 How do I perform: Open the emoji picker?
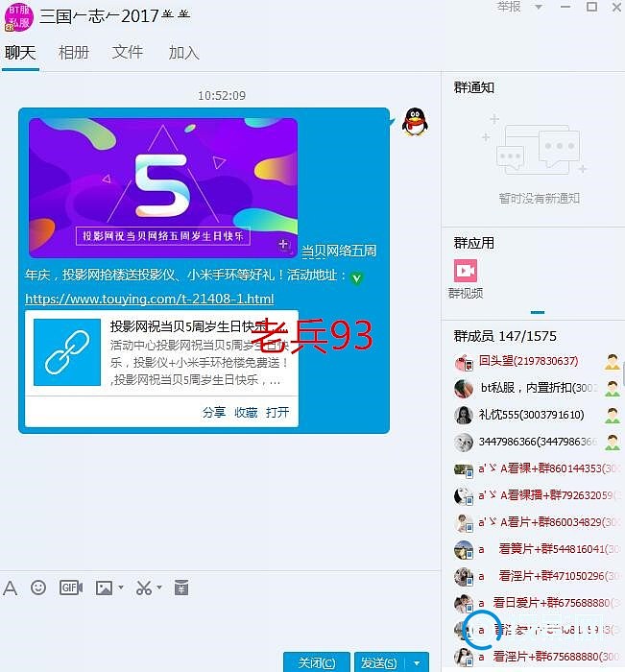click(x=38, y=588)
